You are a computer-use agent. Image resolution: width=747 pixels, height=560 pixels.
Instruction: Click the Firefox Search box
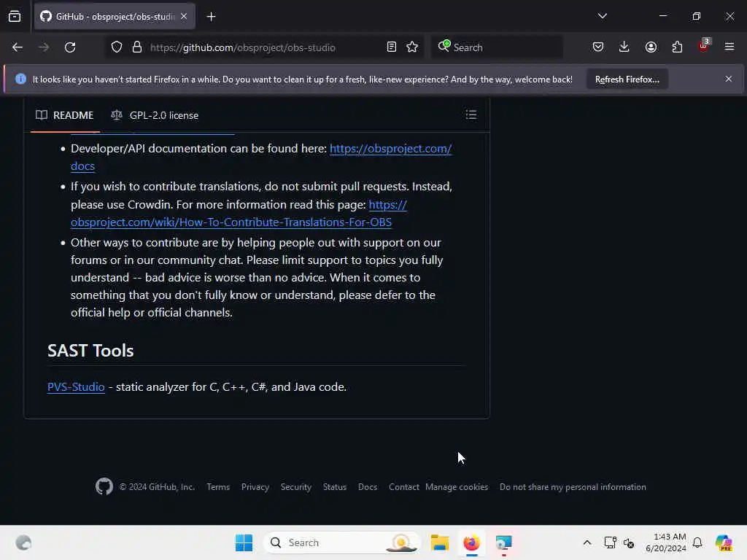(497, 47)
